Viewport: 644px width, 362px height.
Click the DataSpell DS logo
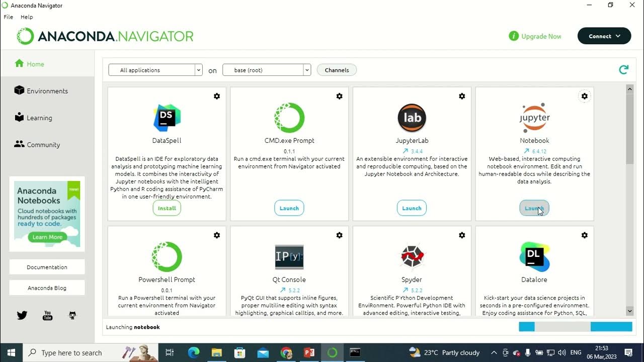tap(167, 118)
